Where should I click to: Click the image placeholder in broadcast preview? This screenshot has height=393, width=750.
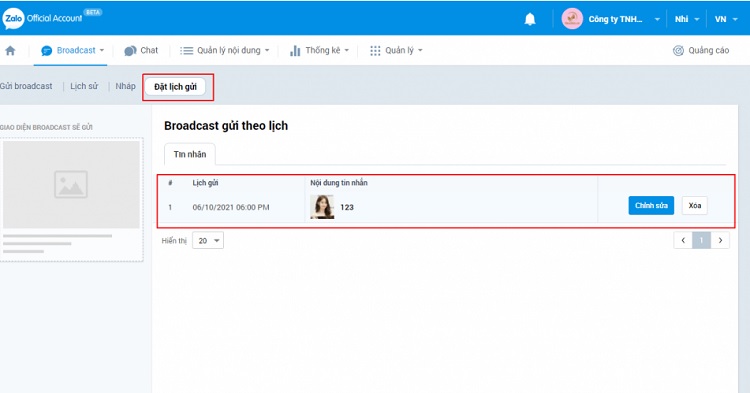click(x=71, y=185)
